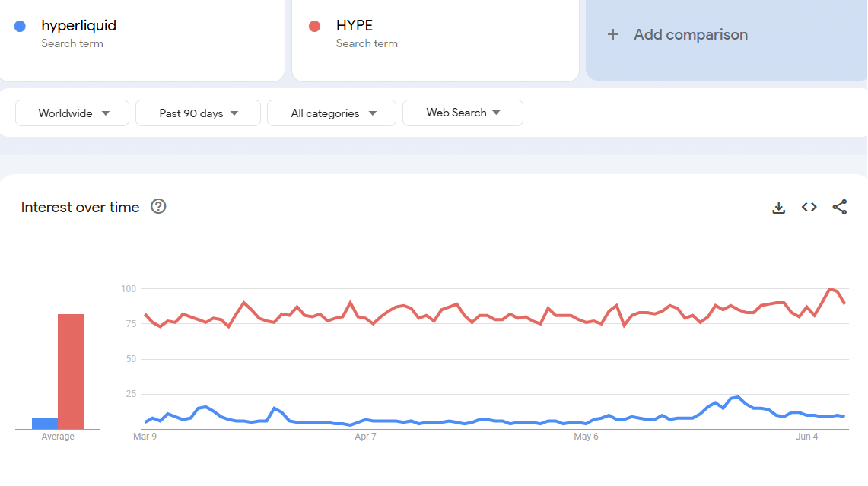Share the Interest over time chart
The width and height of the screenshot is (868, 486).
(839, 207)
